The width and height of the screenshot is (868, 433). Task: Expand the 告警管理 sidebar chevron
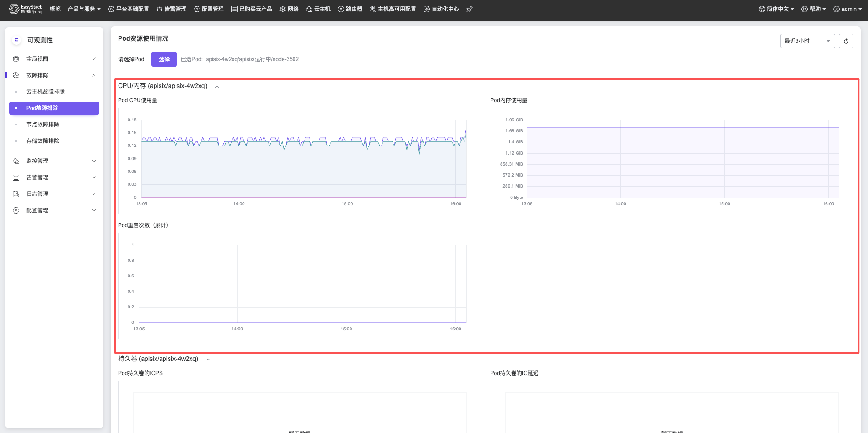coord(94,177)
